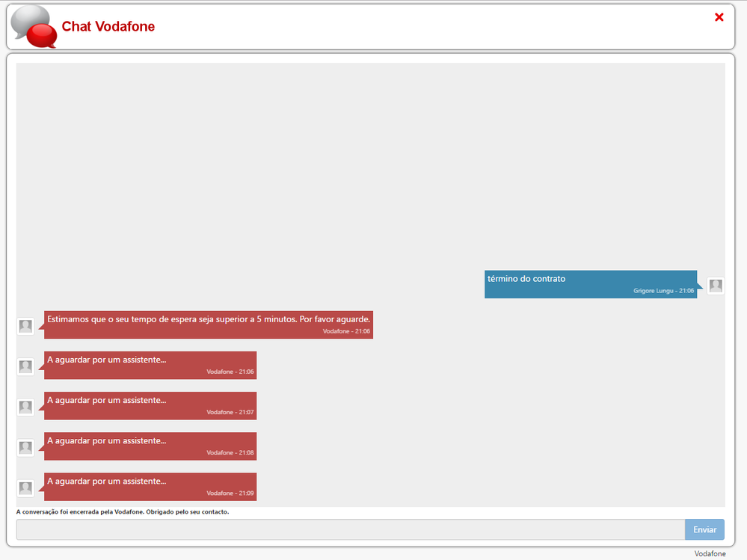This screenshot has width=747, height=560.
Task: Click the red chat bubble in the header logo
Action: [41, 34]
